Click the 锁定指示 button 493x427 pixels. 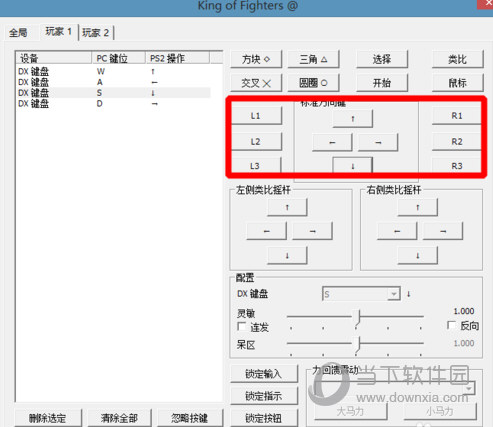tap(264, 396)
